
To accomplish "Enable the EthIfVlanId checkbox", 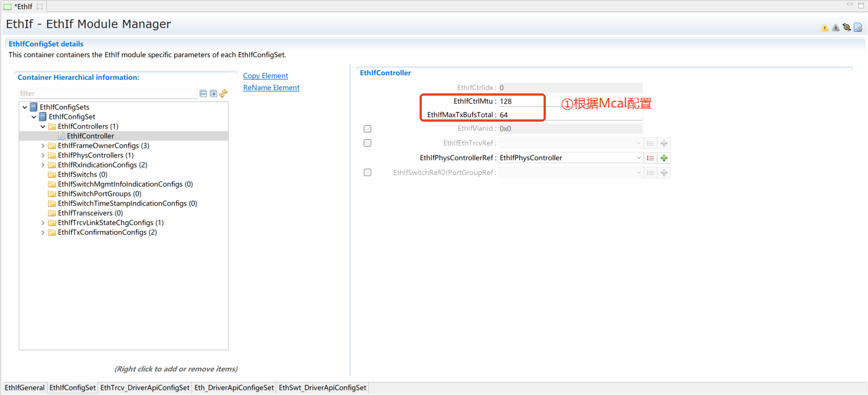I will 367,129.
